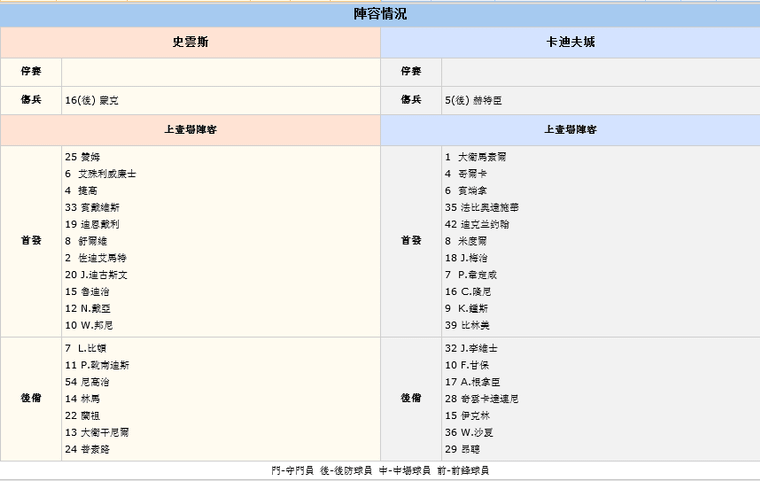Select substitute 15 伊克林

click(x=467, y=416)
